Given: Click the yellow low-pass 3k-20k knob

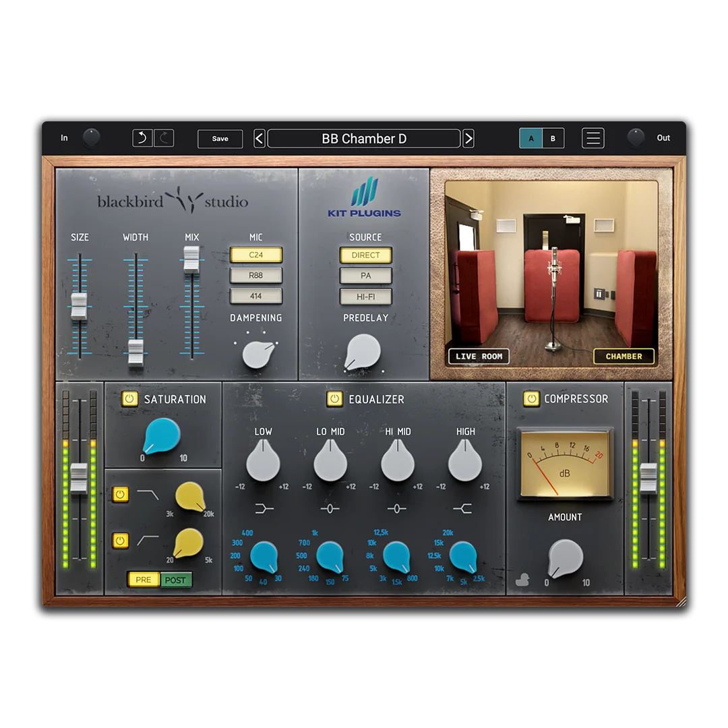Looking at the screenshot, I should click(x=190, y=496).
